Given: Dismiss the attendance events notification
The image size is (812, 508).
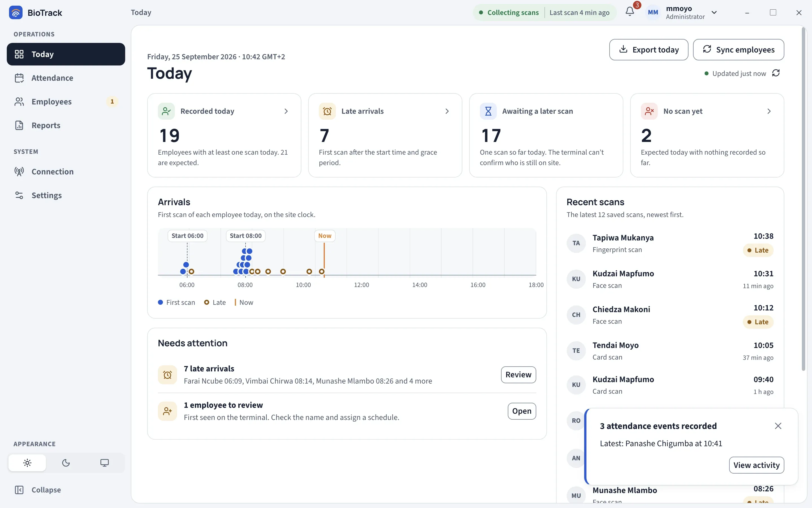Looking at the screenshot, I should tap(778, 426).
